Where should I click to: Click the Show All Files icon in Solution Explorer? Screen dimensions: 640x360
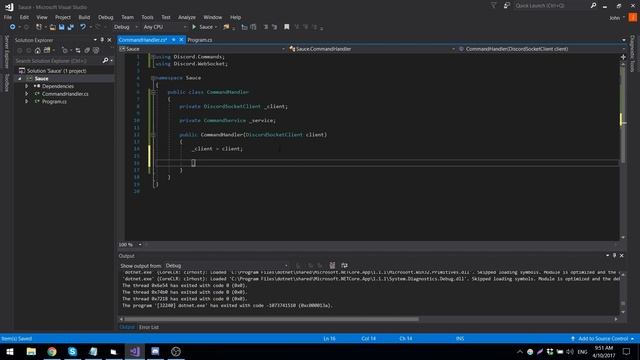(x=87, y=50)
